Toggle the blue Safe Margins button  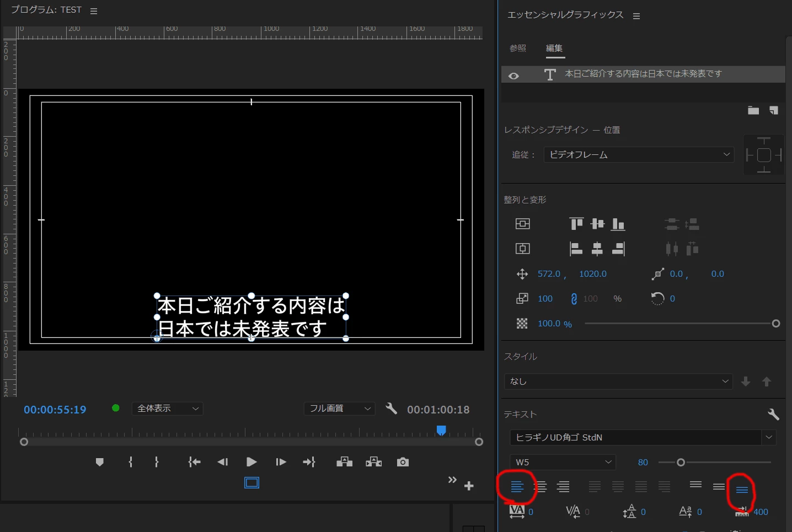click(x=252, y=483)
